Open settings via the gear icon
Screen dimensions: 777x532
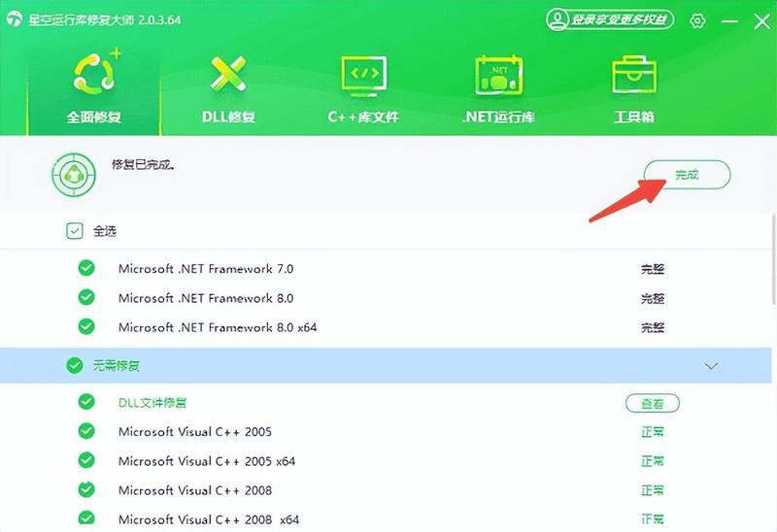tap(697, 20)
